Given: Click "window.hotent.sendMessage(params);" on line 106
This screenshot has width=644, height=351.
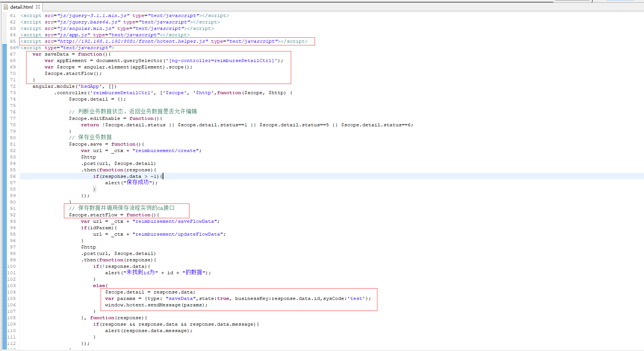Looking at the screenshot, I should point(157,305).
